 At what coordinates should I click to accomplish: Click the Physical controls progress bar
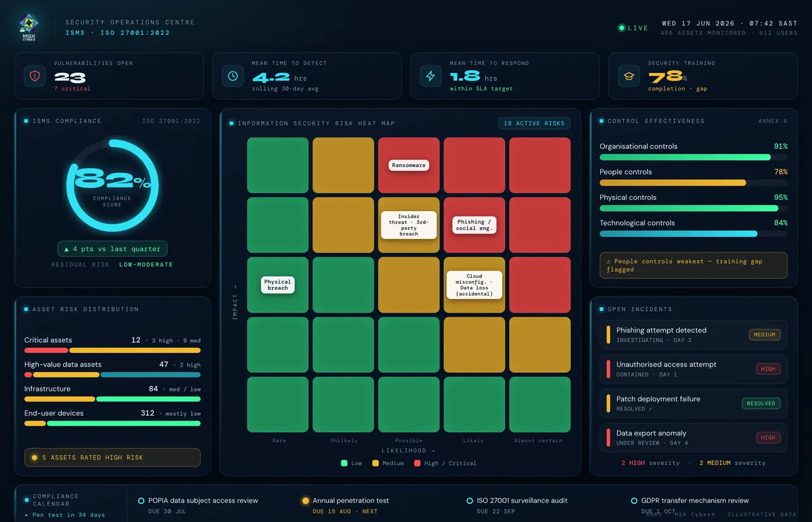pyautogui.click(x=694, y=208)
